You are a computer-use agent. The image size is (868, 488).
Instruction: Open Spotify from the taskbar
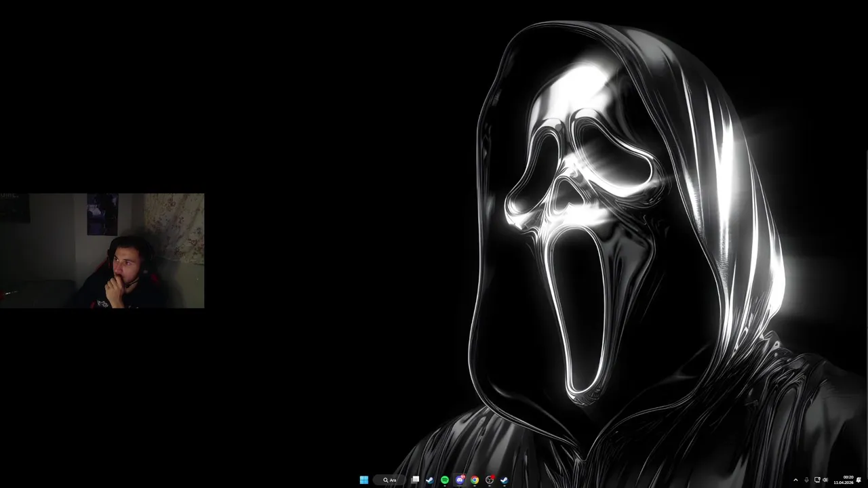(x=445, y=480)
